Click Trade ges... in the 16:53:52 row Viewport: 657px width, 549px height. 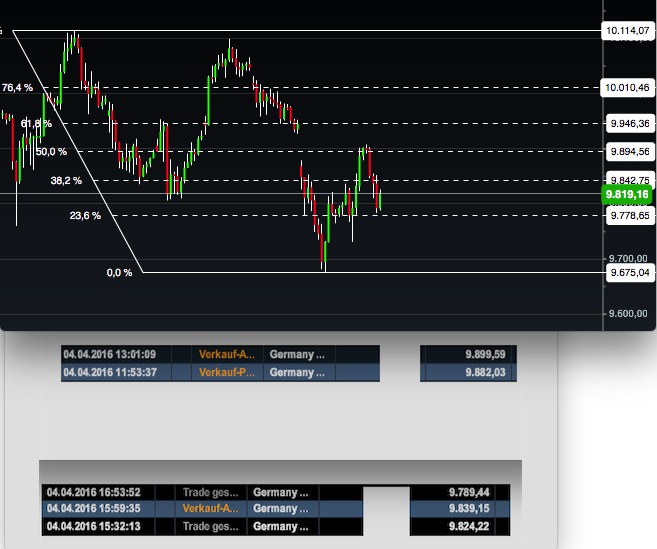pos(210,492)
